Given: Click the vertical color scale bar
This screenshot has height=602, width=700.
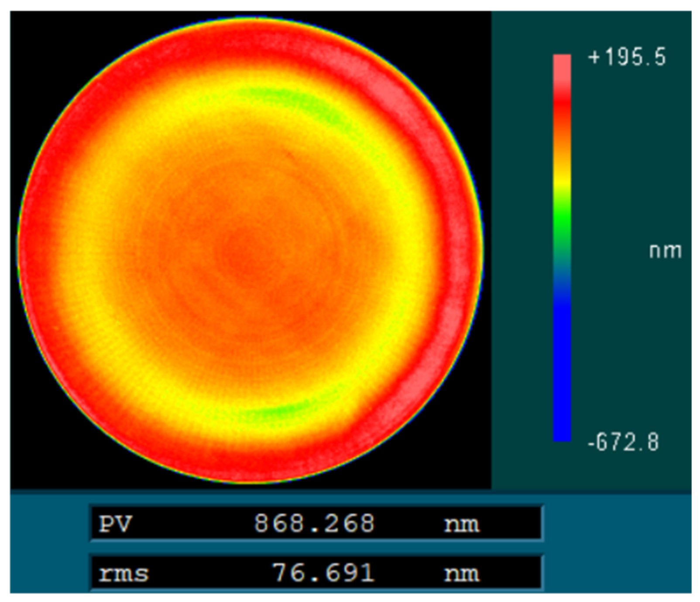Looking at the screenshot, I should coord(562,248).
